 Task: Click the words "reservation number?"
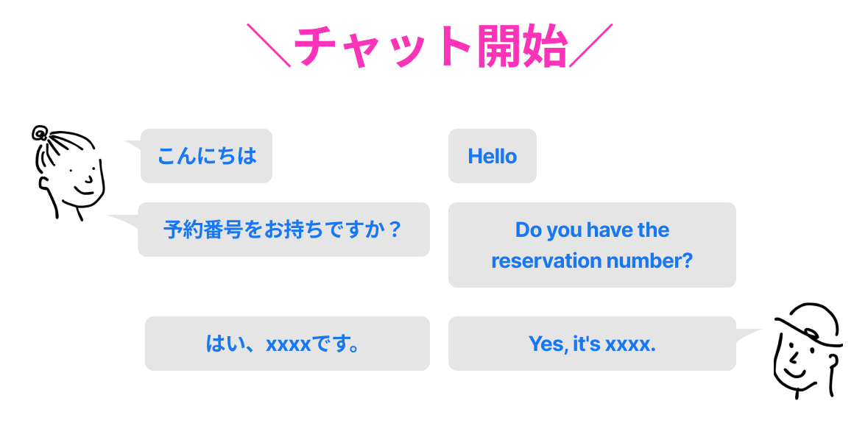592,261
